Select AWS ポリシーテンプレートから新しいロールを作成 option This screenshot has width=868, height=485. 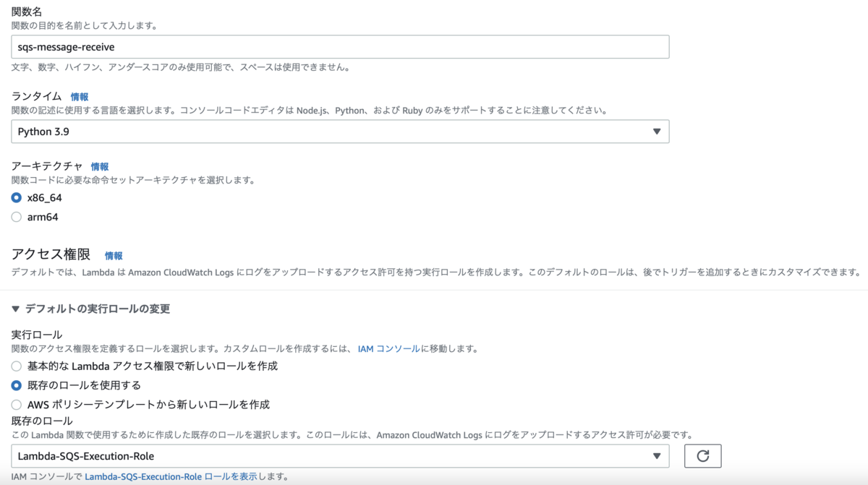pos(17,405)
